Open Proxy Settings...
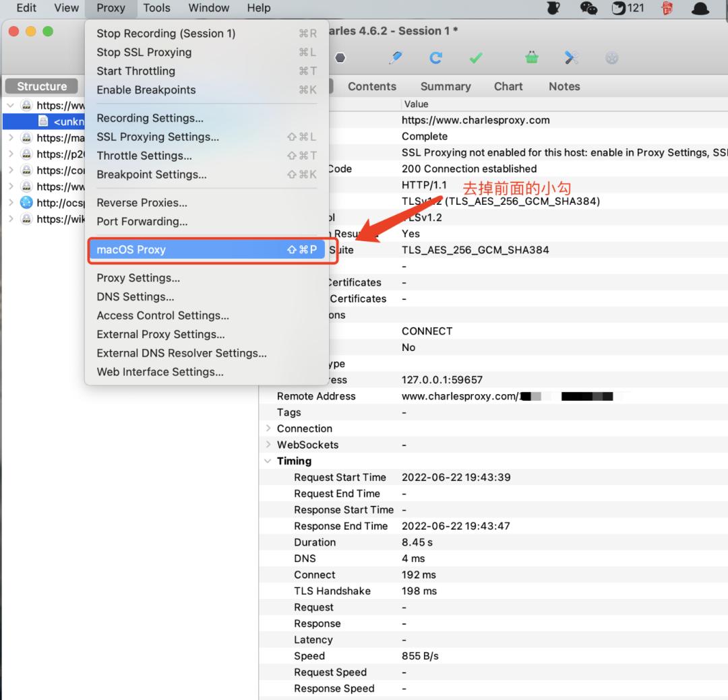 coord(207,278)
